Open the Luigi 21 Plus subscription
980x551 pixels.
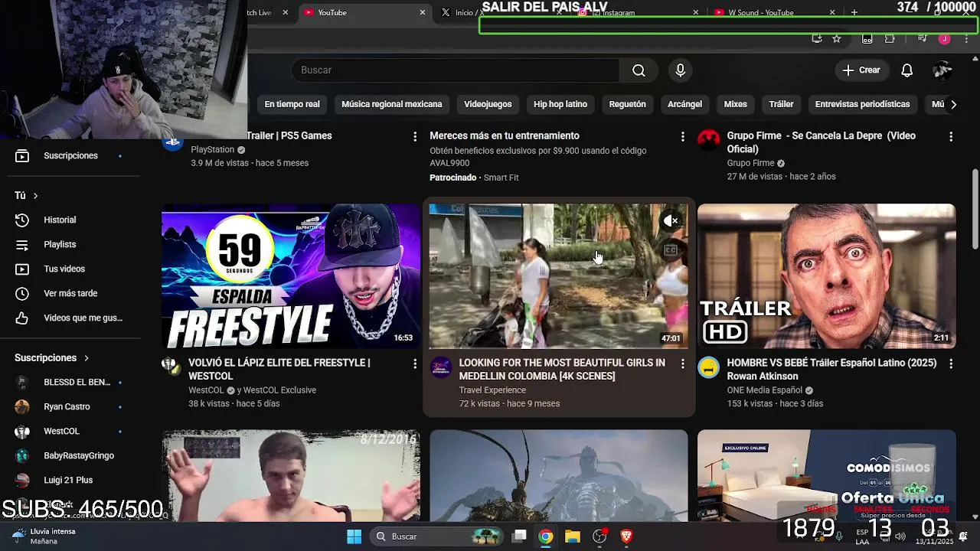[70, 480]
